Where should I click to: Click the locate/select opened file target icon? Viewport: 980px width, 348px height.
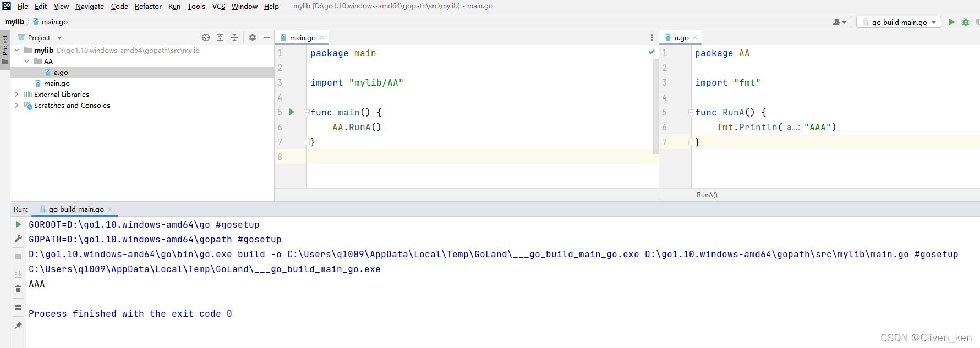(206, 37)
